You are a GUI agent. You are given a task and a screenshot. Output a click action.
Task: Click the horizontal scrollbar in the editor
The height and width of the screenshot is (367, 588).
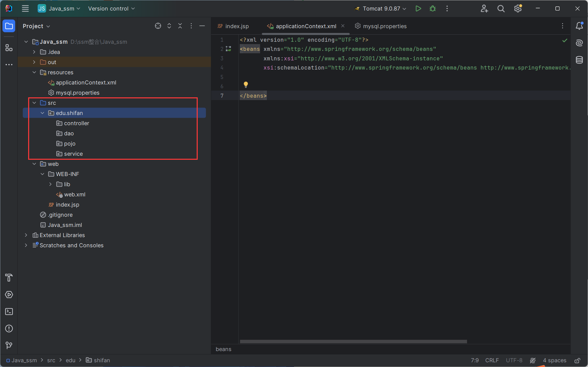coord(353,342)
